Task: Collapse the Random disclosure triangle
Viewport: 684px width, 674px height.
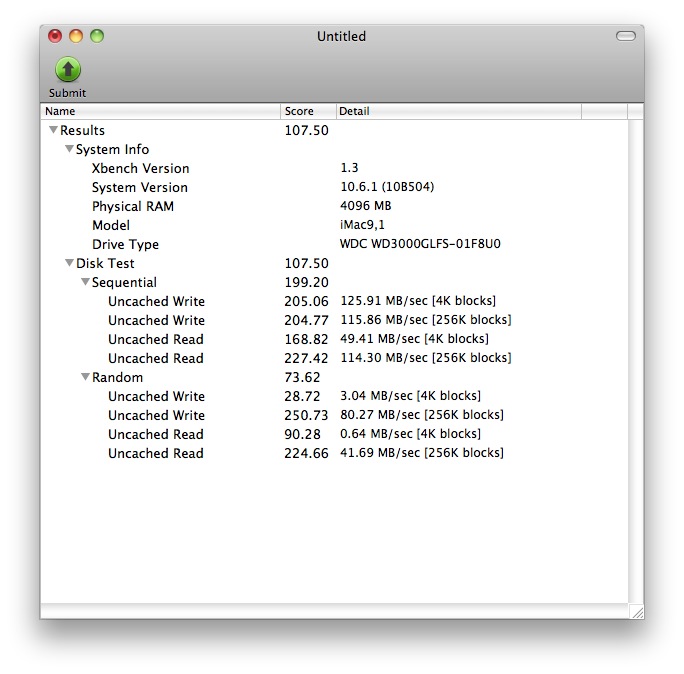Action: 85,376
